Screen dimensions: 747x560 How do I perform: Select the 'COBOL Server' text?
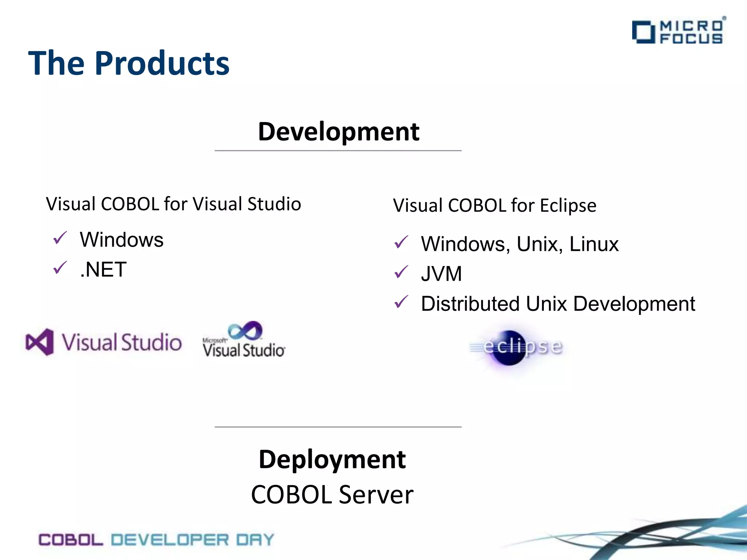point(332,495)
